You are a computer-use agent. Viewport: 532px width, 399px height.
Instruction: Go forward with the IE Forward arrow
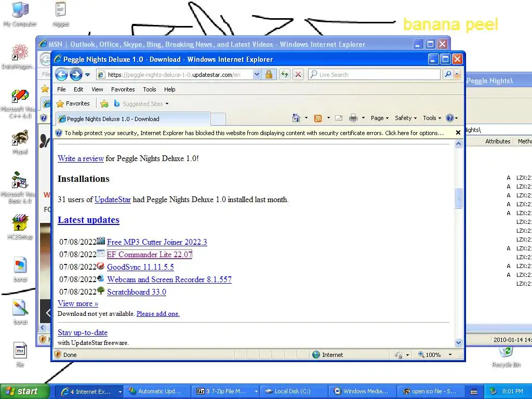[76, 74]
